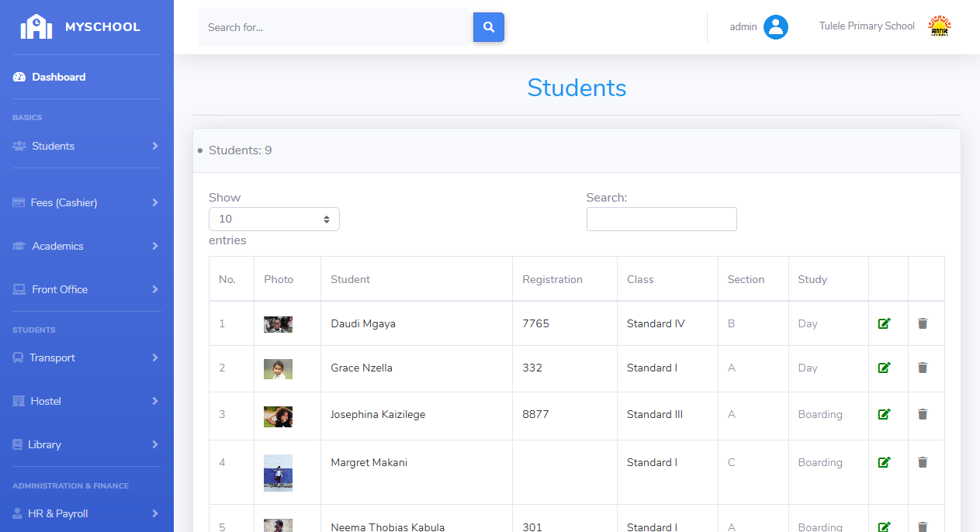Click the Library book icon

coord(17,444)
